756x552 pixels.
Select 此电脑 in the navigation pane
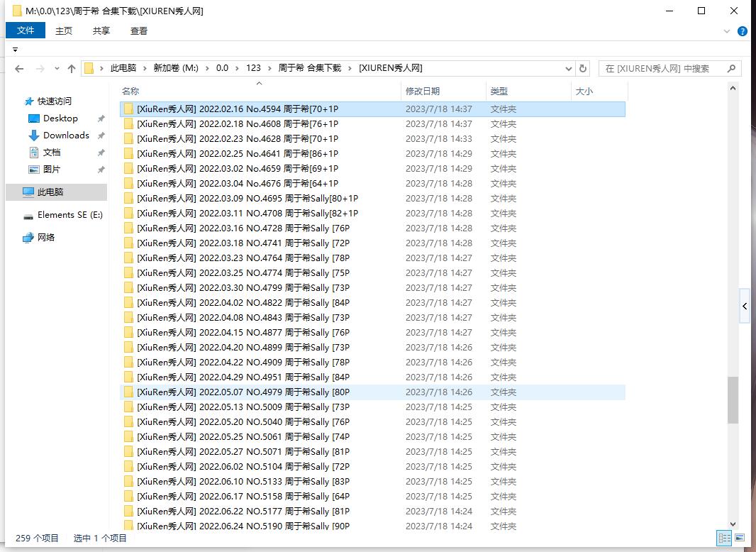(x=57, y=192)
